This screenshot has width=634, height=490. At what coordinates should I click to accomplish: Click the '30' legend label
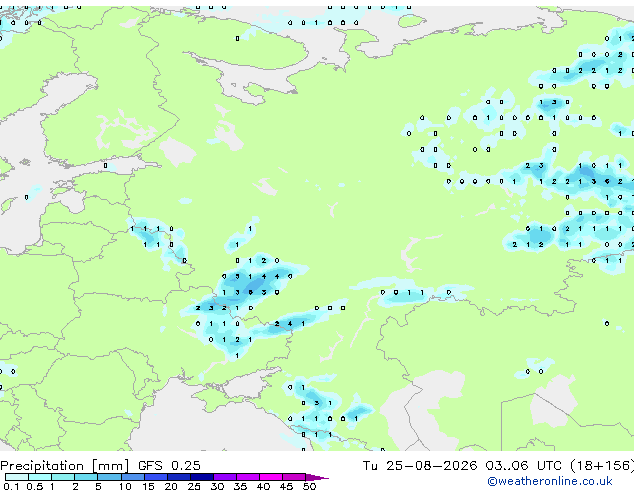pos(217,486)
